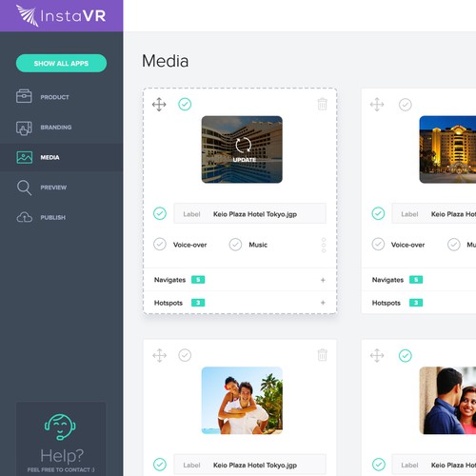Viewport: 476px width, 476px height.
Task: Toggle select checkmark atop beach couple card
Action: [185, 355]
